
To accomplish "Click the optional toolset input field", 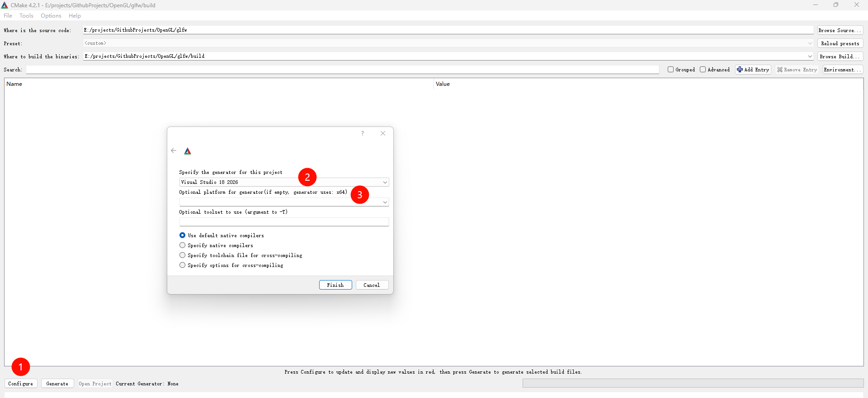I will (x=284, y=222).
